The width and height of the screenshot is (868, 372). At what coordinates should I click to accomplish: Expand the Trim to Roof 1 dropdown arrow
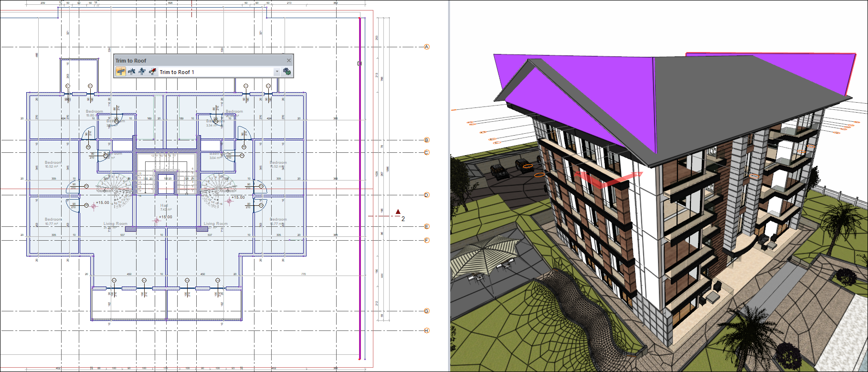point(277,72)
